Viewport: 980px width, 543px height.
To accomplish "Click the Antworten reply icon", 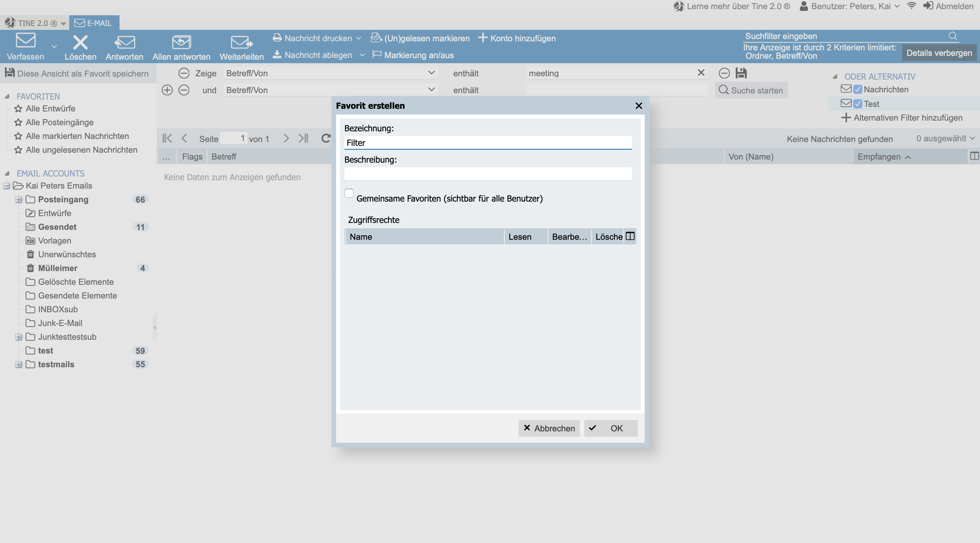I will point(125,42).
